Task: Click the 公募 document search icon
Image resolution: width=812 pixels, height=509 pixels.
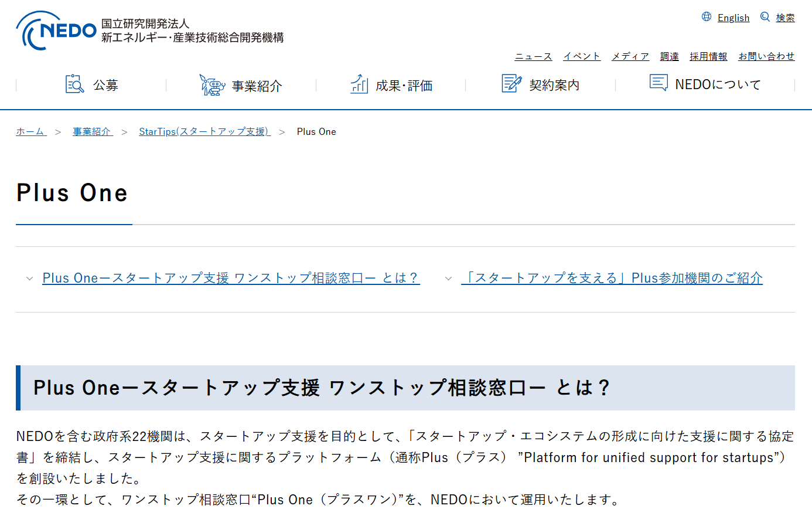Action: pos(75,84)
